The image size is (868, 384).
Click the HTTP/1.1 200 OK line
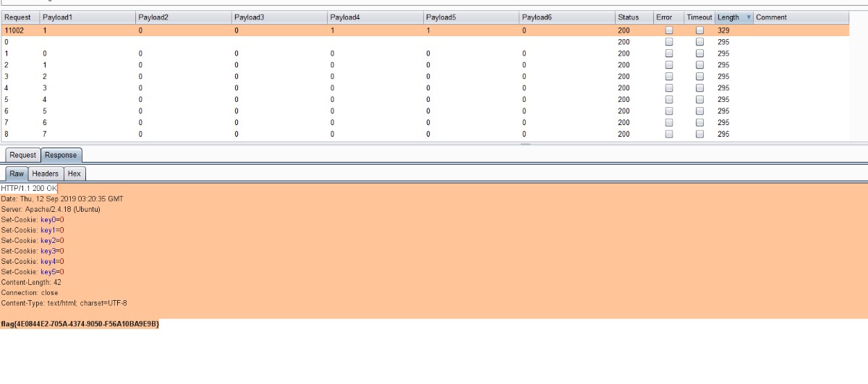point(29,188)
